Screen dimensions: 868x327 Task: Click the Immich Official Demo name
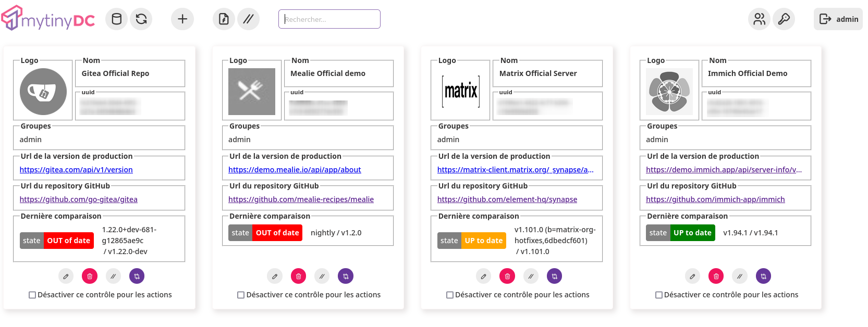pyautogui.click(x=748, y=73)
